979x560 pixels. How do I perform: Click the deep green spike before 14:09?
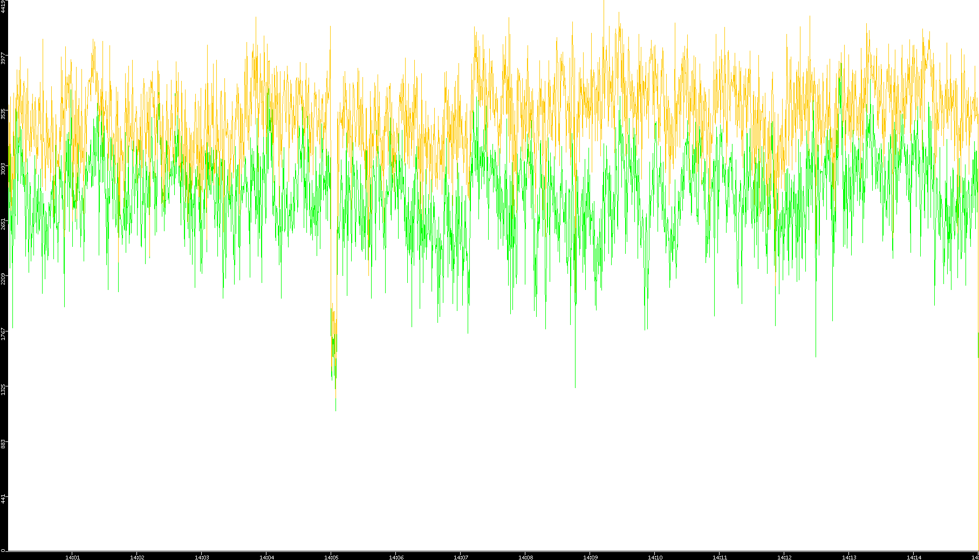575,385
